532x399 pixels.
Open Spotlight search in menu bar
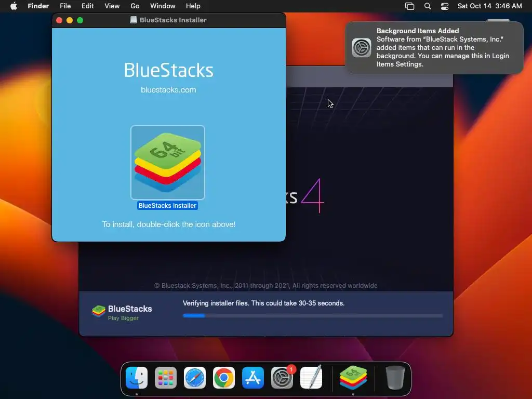click(428, 6)
